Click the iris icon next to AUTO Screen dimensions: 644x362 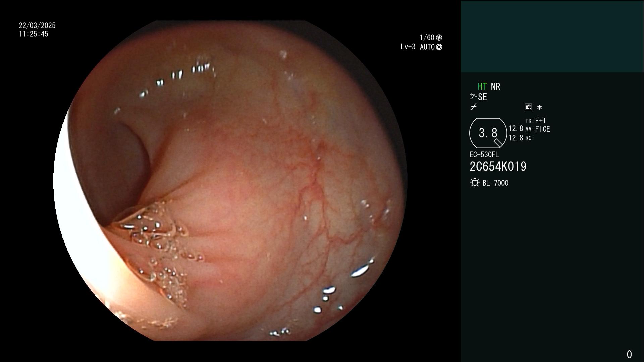point(439,47)
